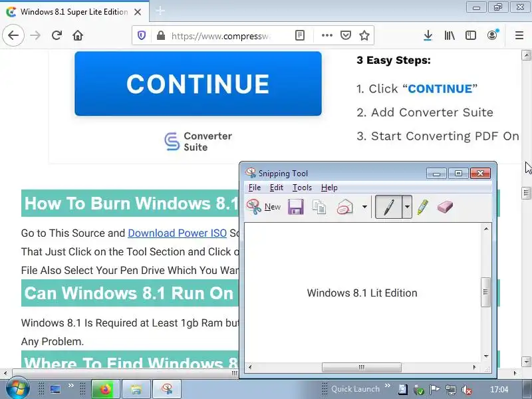Click Snipping Tool scroll up arrow

[486, 229]
